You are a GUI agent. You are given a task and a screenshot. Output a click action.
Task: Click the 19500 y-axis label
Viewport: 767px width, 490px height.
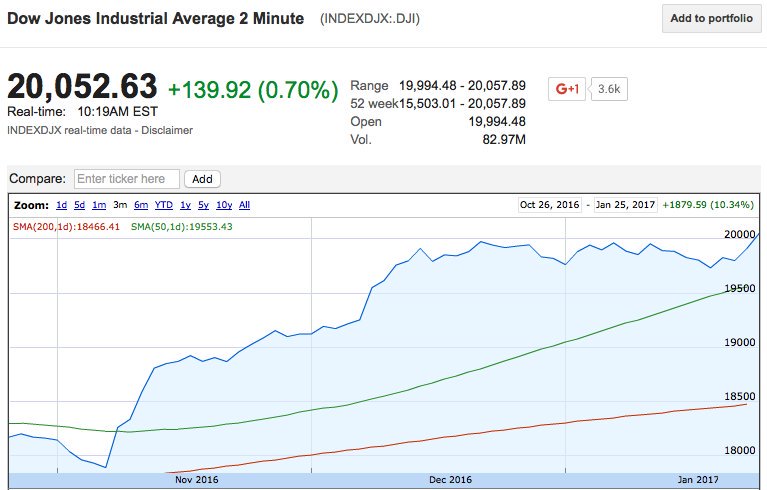pyautogui.click(x=740, y=289)
